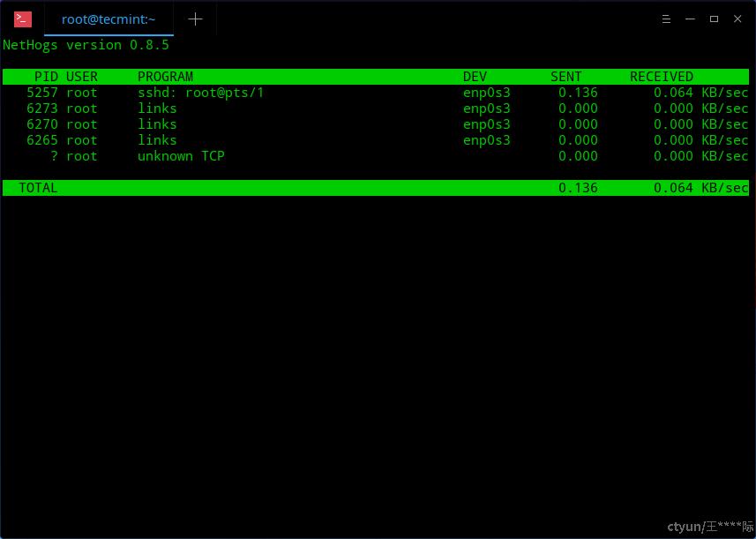This screenshot has height=539, width=756.
Task: Click sent 0.000 in PID 6273 row
Action: pos(578,109)
